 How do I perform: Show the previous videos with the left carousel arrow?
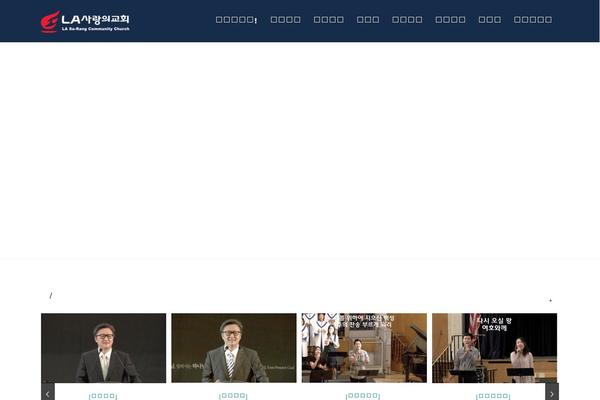48,393
